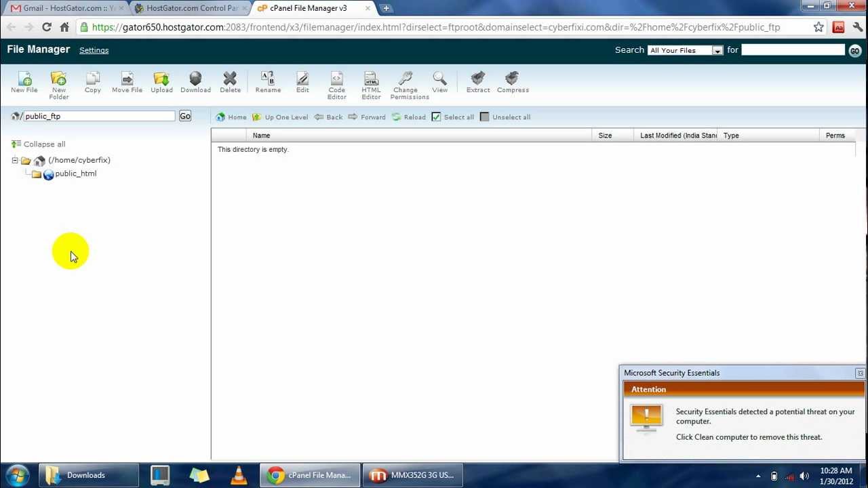
Task: Switch to HostGator.com Control Panel tab
Action: pyautogui.click(x=189, y=8)
